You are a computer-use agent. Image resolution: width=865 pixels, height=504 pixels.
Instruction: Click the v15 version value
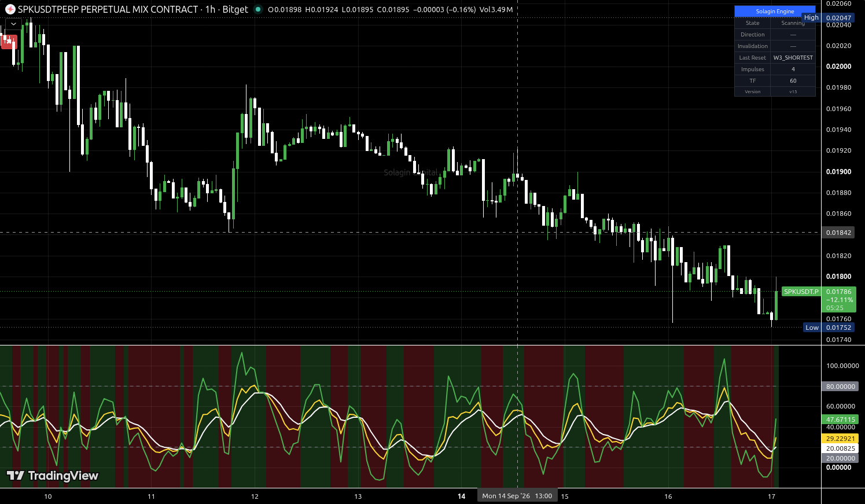coord(793,91)
